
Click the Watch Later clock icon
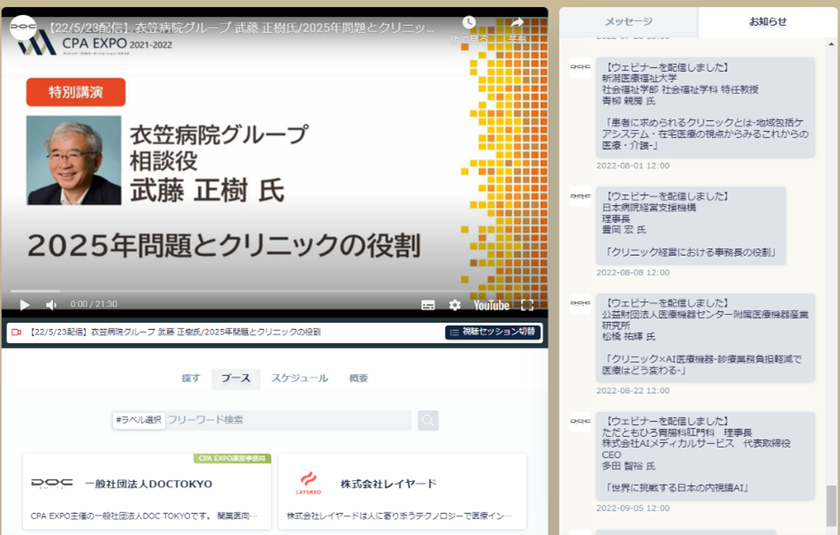(469, 23)
